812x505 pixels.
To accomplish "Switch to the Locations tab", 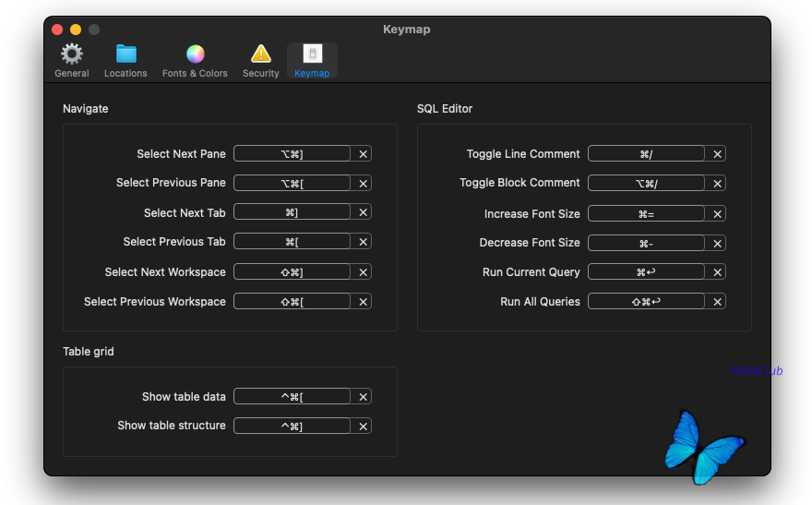I will tap(125, 61).
